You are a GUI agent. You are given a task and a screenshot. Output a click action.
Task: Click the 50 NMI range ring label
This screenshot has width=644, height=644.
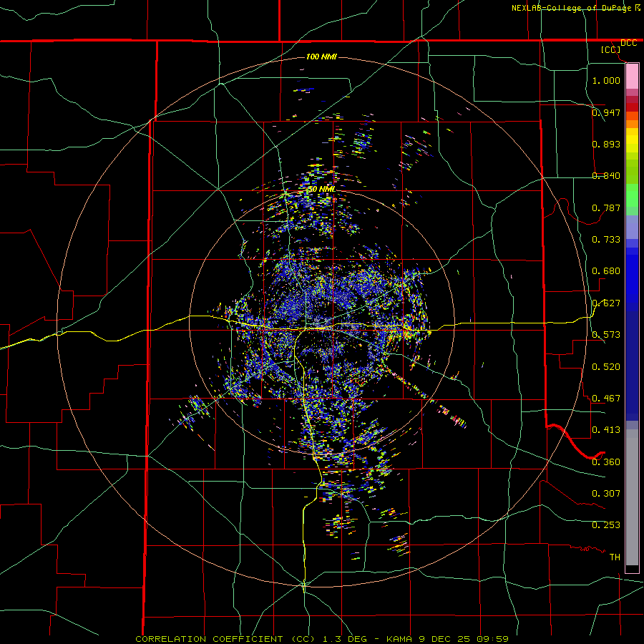click(321, 190)
